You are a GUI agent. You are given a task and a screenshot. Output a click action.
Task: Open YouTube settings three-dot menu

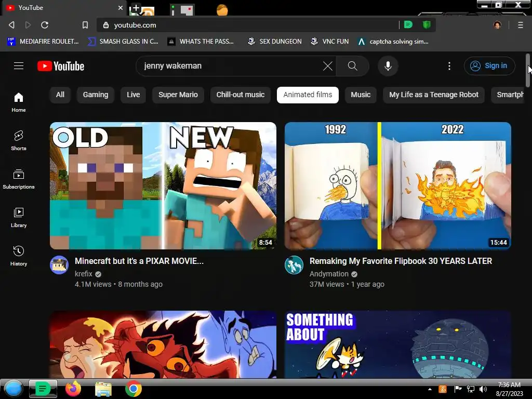point(449,66)
